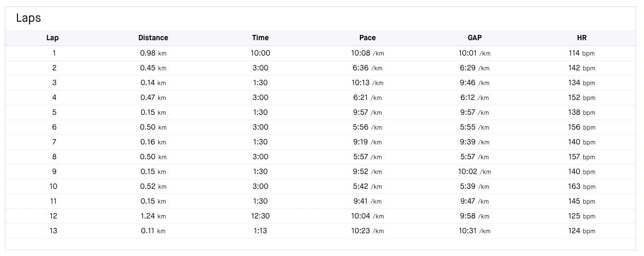Select the 0.45 km distance in lap 2
Image resolution: width=644 pixels, height=256 pixels.
(x=153, y=68)
